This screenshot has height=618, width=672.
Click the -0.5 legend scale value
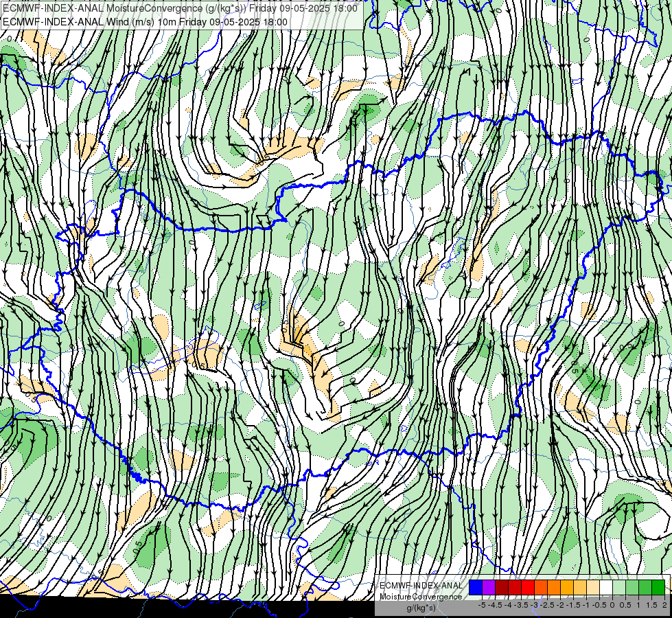point(599,605)
